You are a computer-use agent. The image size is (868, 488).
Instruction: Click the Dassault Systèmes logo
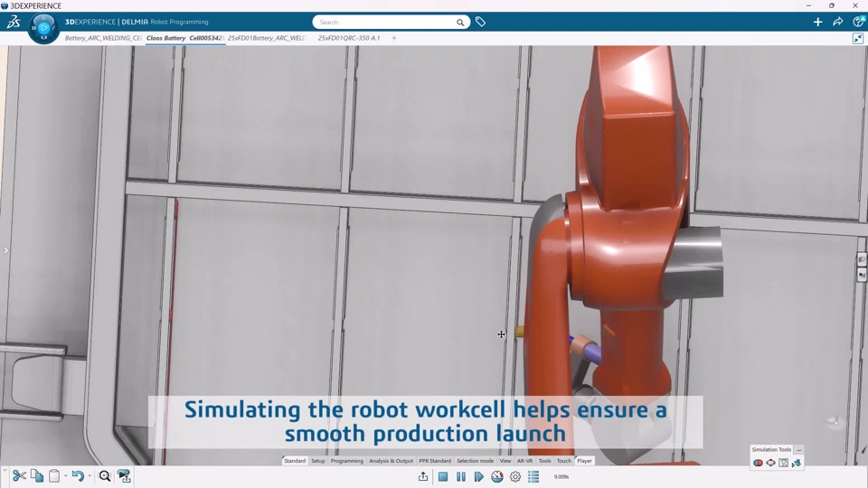(x=14, y=22)
